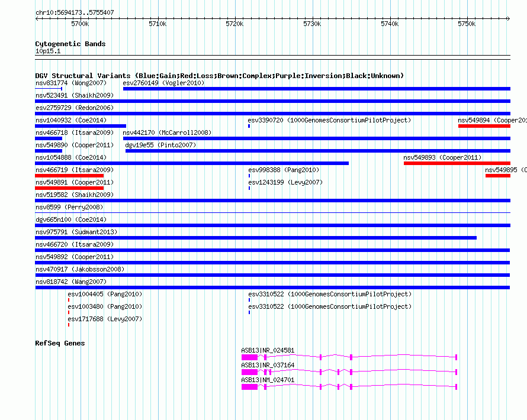Click the esv1004405 (Pang2010) variant label
Screen dimensions: 527x420
click(x=105, y=295)
